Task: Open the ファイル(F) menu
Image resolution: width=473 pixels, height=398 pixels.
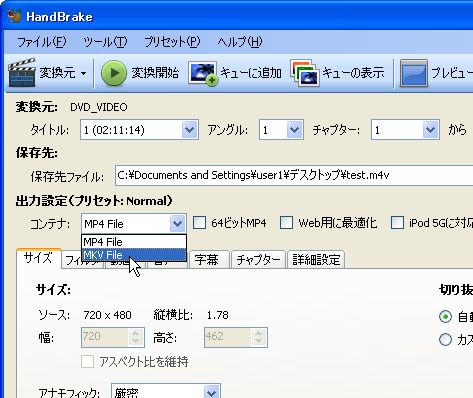Action: click(x=42, y=42)
